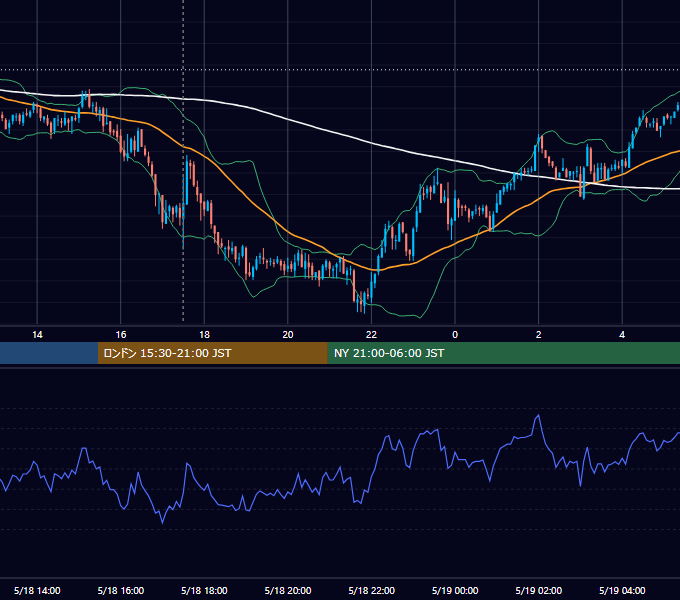680x600 pixels.
Task: Click the 5/18 22:00 date label
Action: coord(372,590)
